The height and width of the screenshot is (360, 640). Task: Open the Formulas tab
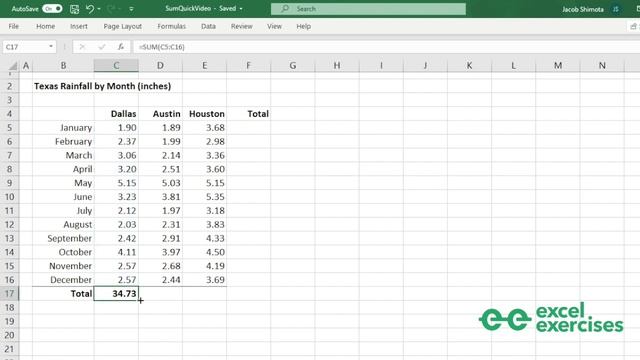(171, 26)
